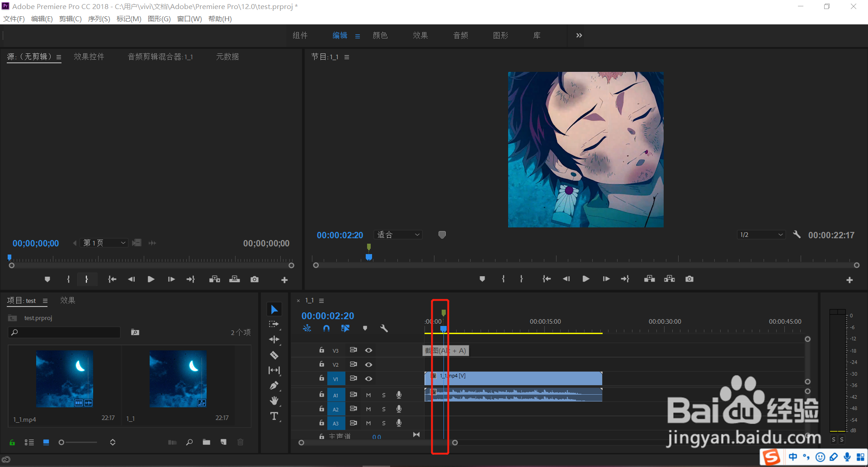Viewport: 868px width, 467px height.
Task: Open program monitor settings wrench
Action: point(797,235)
